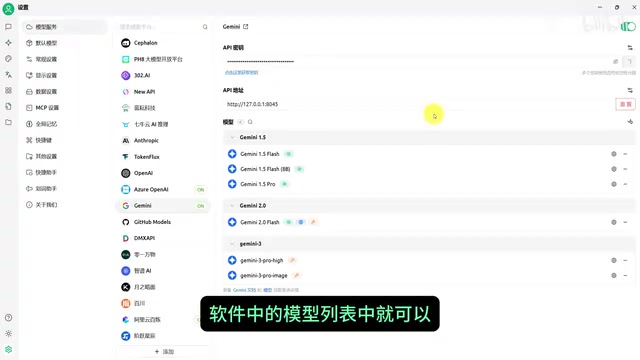Screen dimensions: 640x360
Task: Collapse the Gemini 2.0 model group
Action: pyautogui.click(x=232, y=206)
